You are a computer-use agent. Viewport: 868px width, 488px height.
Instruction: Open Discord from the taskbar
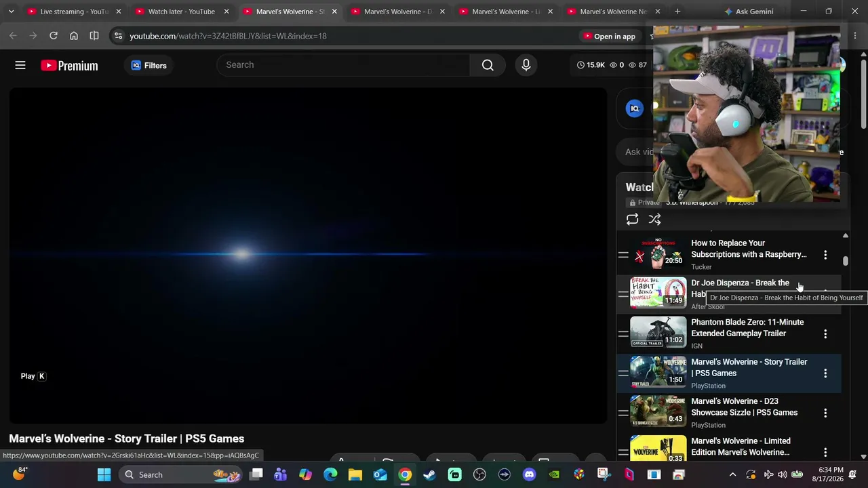click(x=529, y=474)
